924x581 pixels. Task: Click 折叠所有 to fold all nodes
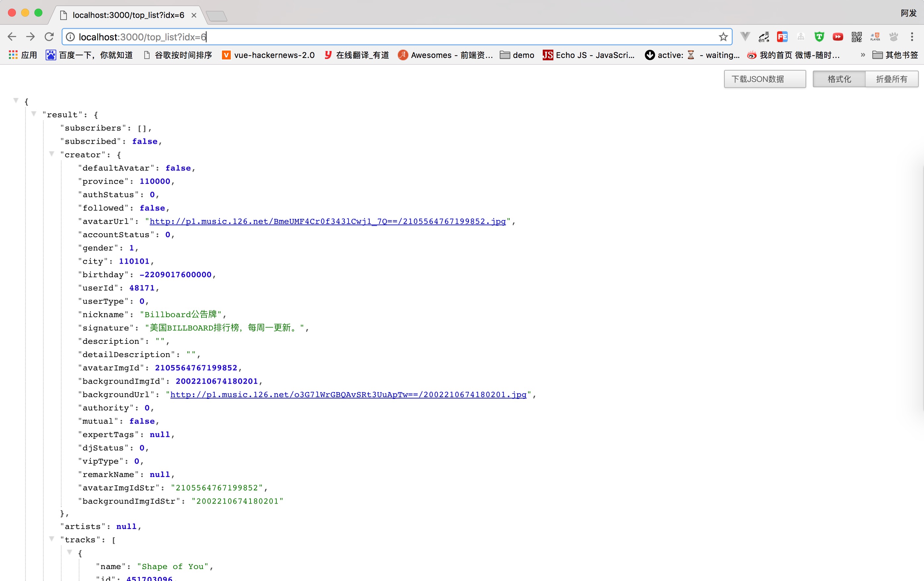pyautogui.click(x=891, y=79)
